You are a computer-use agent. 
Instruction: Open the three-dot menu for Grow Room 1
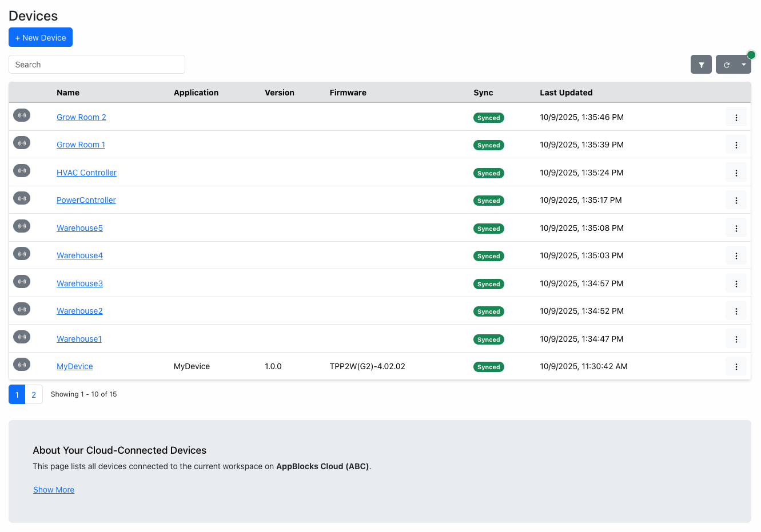pyautogui.click(x=736, y=145)
